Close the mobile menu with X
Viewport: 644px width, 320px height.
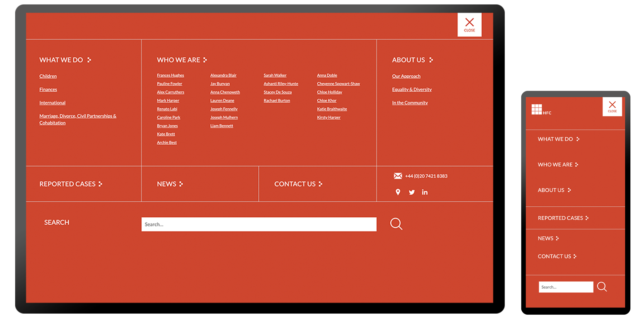coord(612,107)
